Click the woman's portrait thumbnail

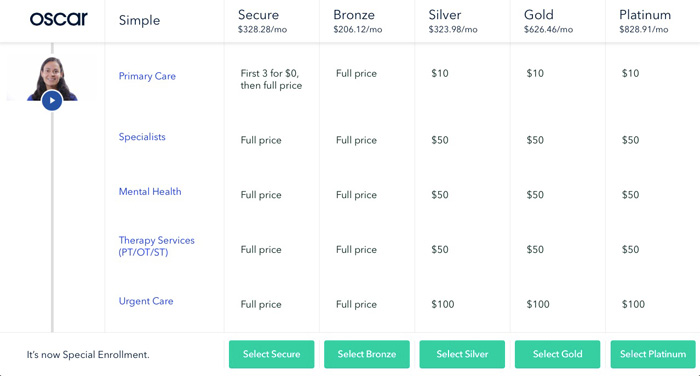52,78
